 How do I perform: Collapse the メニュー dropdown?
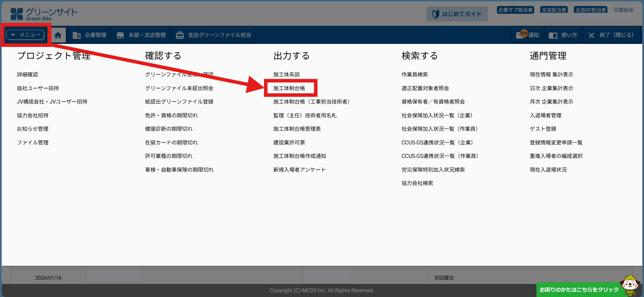(26, 35)
